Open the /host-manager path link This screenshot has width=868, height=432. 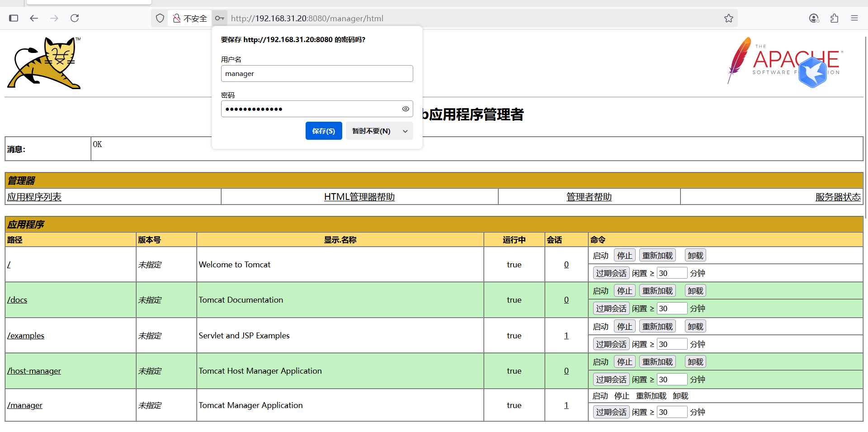pos(34,371)
